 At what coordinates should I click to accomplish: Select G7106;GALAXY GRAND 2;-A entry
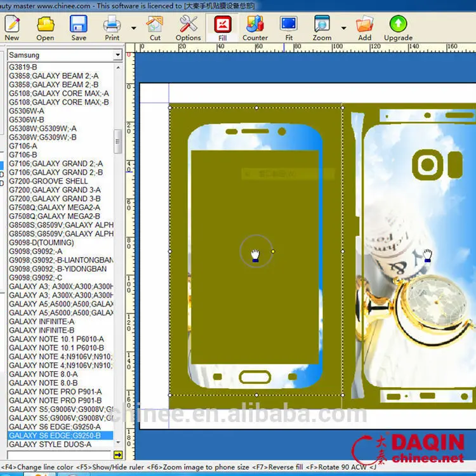coord(56,164)
